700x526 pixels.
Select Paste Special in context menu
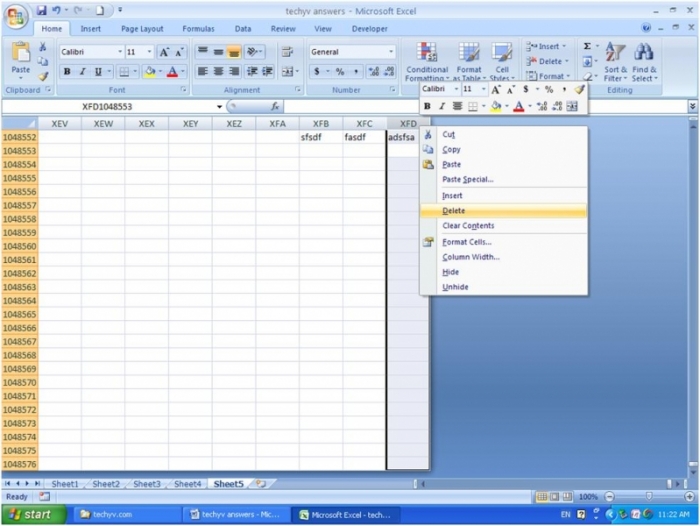pos(467,180)
